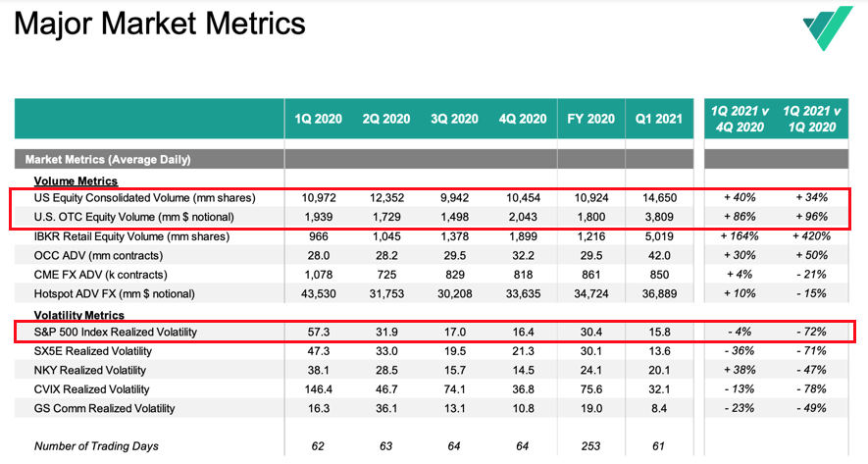Click the 1Q 2021 v 1Q 2020 header

coord(811,119)
